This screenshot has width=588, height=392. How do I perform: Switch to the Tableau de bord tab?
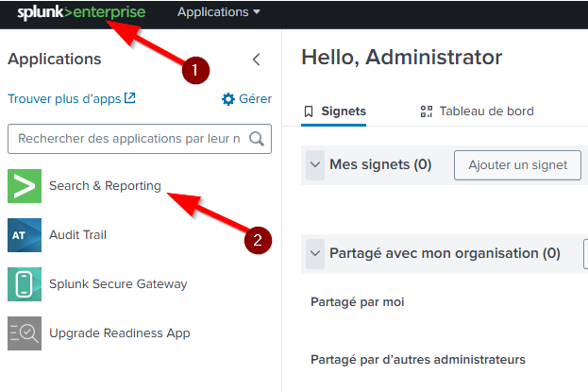click(x=477, y=111)
